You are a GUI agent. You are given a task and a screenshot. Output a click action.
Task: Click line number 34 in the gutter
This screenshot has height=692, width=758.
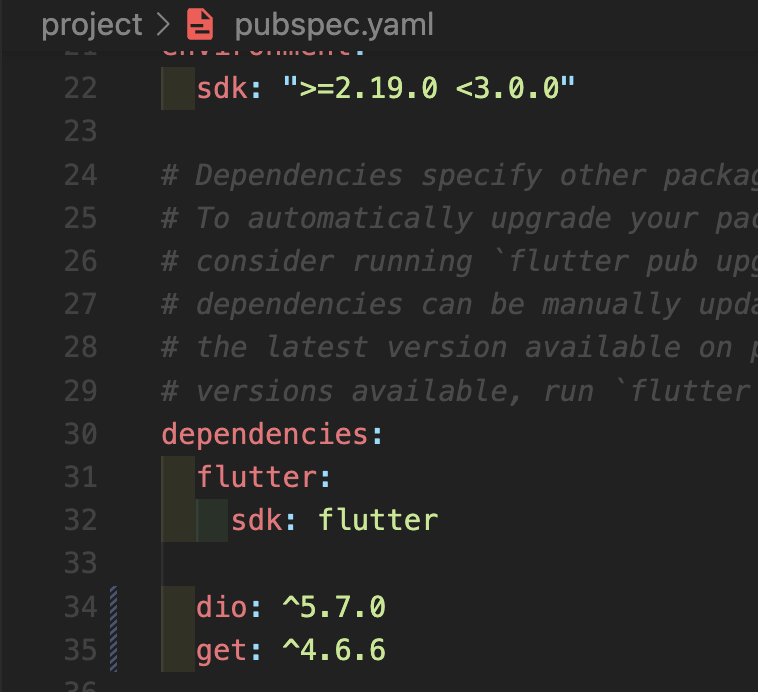pos(80,607)
